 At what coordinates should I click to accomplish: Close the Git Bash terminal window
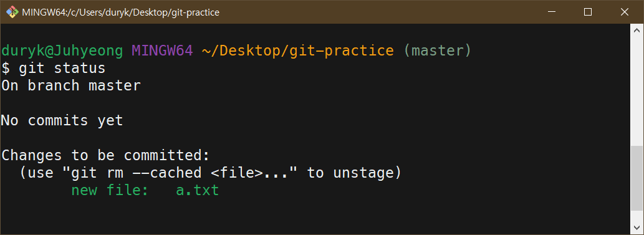pos(625,12)
